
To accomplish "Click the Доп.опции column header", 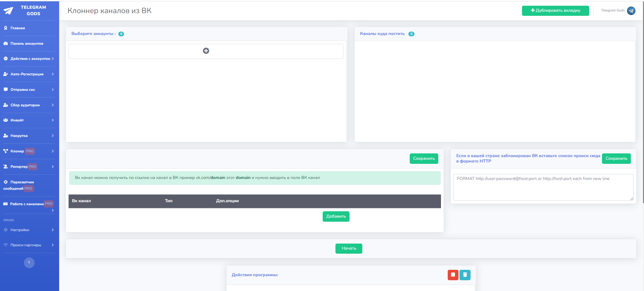I will (228, 201).
